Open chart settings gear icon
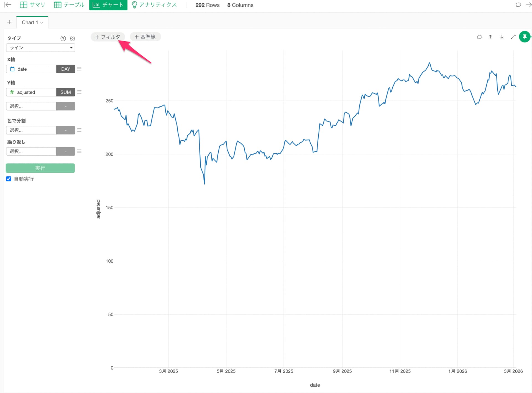The image size is (532, 393). coord(72,39)
